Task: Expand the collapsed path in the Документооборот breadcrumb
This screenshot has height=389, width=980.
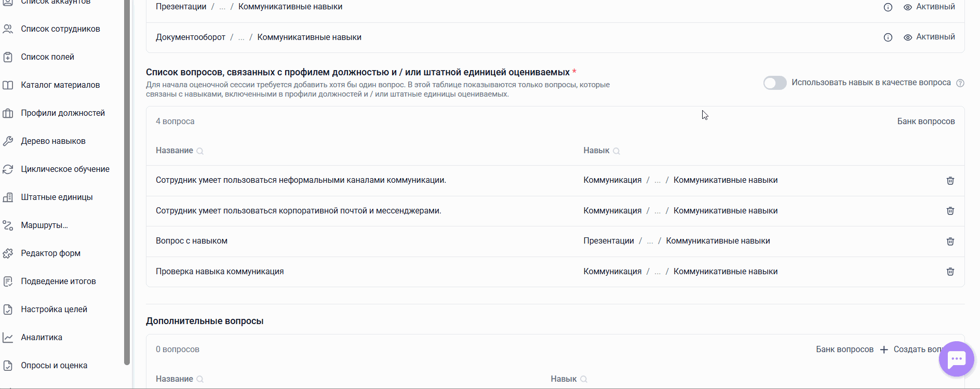Action: pos(241,37)
